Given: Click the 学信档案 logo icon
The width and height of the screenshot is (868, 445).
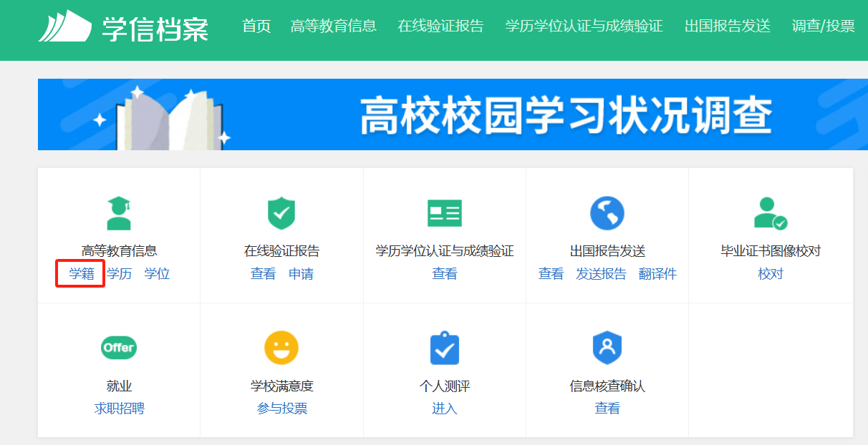Looking at the screenshot, I should point(64,26).
